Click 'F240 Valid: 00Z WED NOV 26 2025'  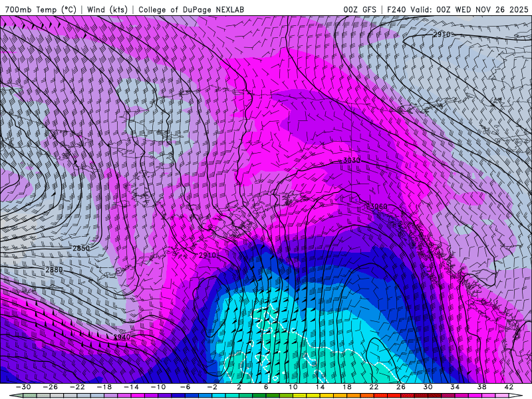coord(458,9)
